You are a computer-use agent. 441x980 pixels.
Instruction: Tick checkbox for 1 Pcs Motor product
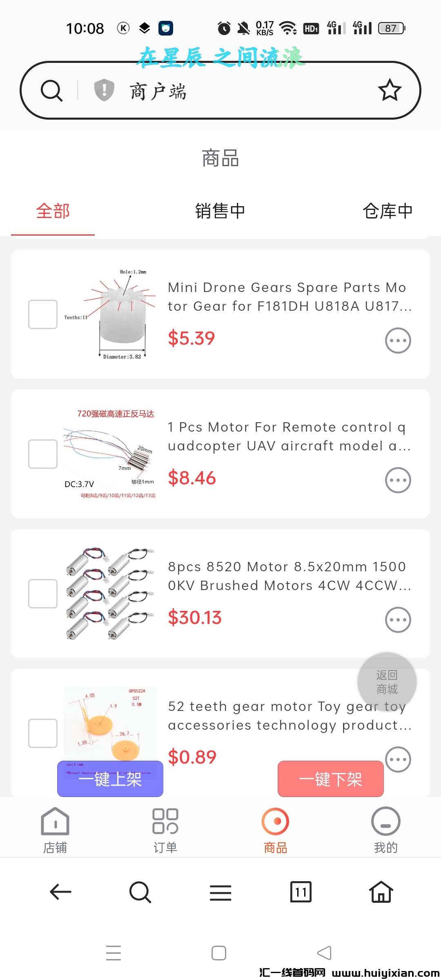pyautogui.click(x=43, y=454)
